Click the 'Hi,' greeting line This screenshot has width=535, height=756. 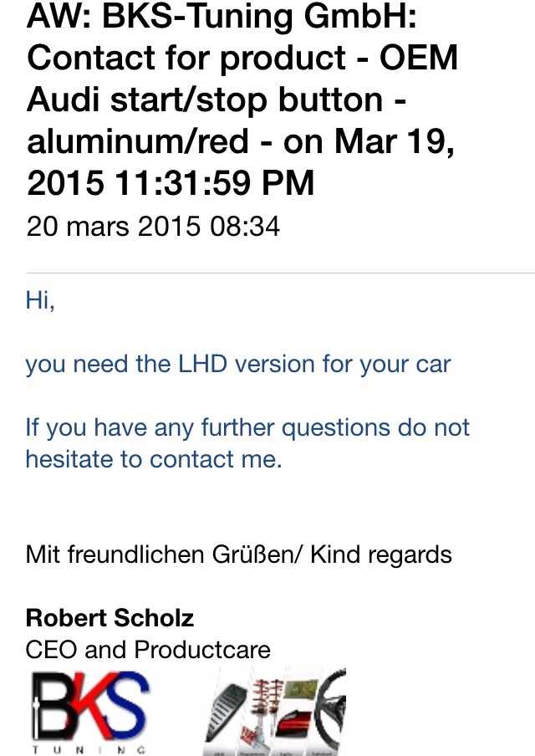click(40, 301)
